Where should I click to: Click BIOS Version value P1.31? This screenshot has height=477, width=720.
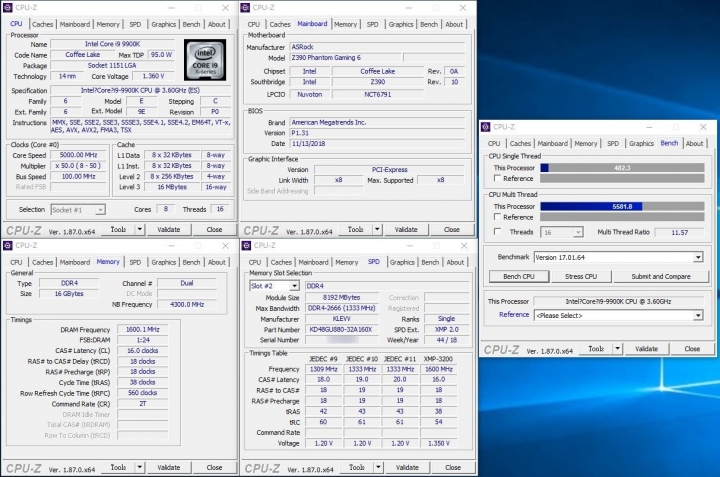pos(377,133)
